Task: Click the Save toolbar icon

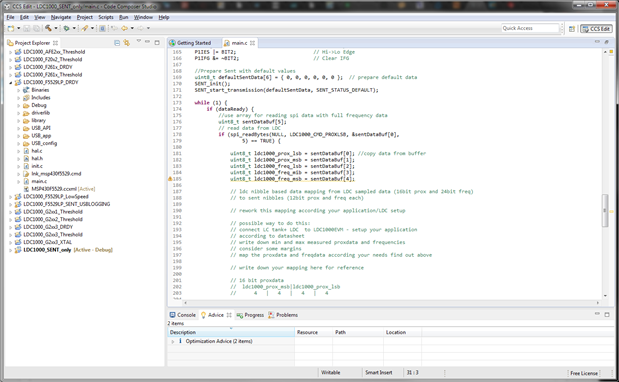Action: [27, 28]
